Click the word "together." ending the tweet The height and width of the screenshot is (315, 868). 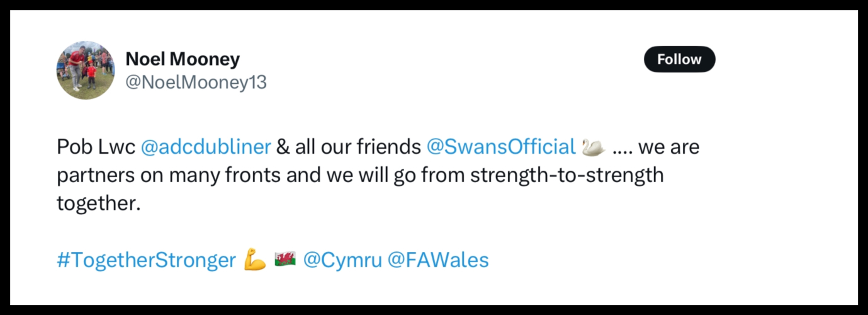point(98,203)
